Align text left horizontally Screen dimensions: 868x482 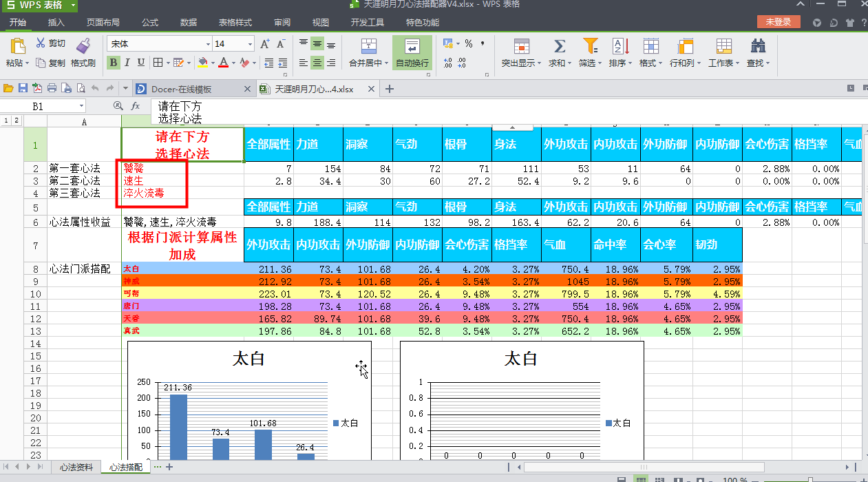coord(304,63)
